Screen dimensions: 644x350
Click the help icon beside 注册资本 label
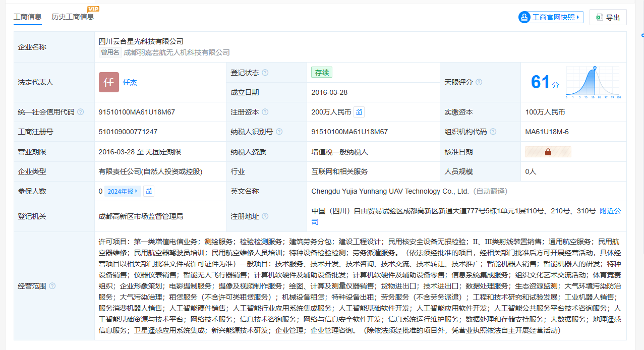pyautogui.click(x=265, y=112)
